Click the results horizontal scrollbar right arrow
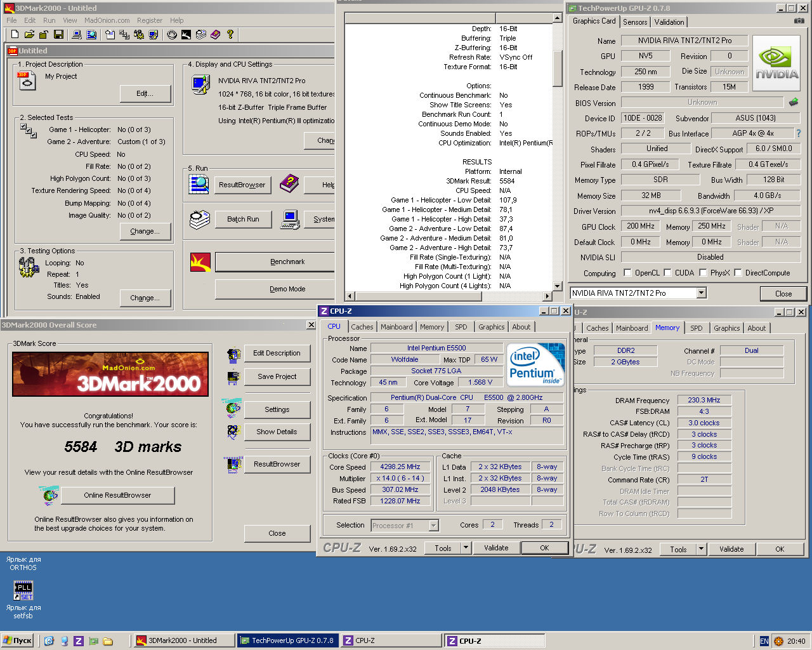 (x=547, y=296)
